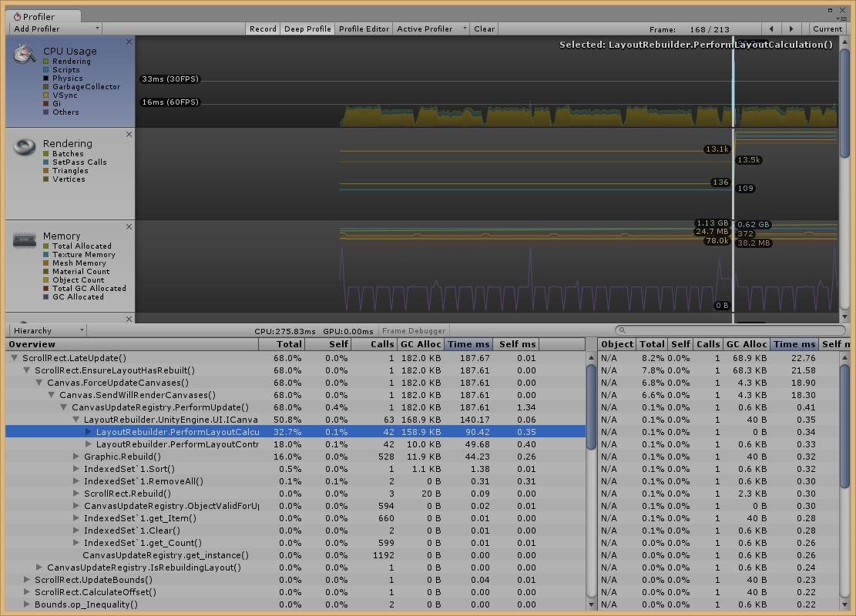
Task: Open the Add Profiler dropdown
Action: [55, 29]
